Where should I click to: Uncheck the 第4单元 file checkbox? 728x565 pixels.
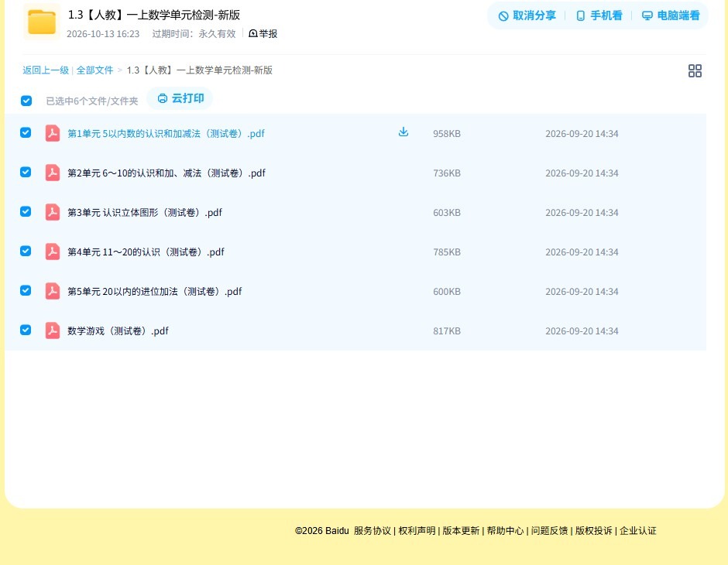pos(26,251)
